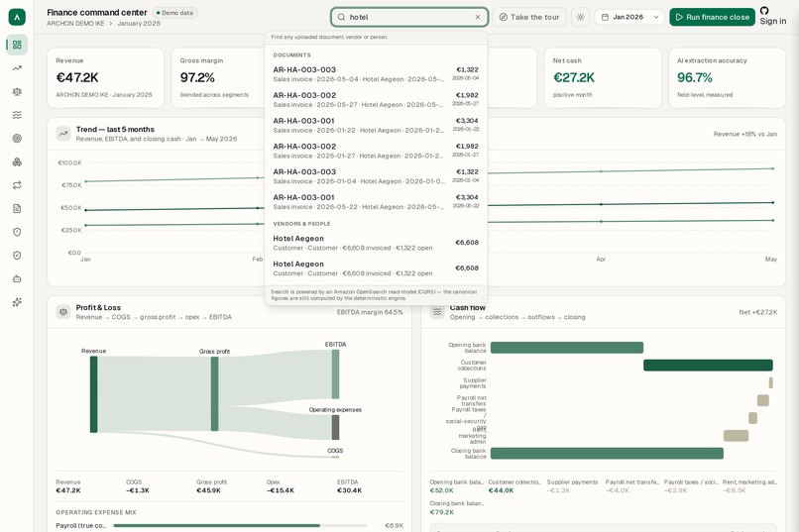Click the GitHub icon above Sign in
Viewport: 799px width, 532px height.
click(764, 11)
